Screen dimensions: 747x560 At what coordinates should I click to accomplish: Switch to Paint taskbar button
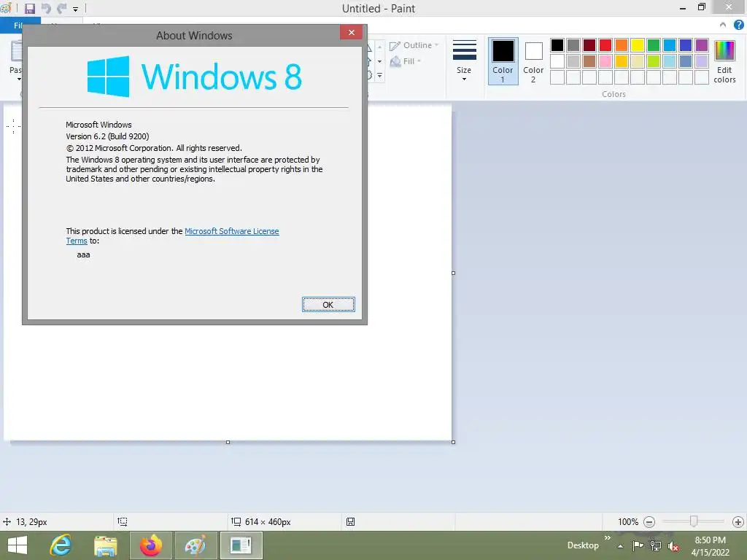coord(196,545)
